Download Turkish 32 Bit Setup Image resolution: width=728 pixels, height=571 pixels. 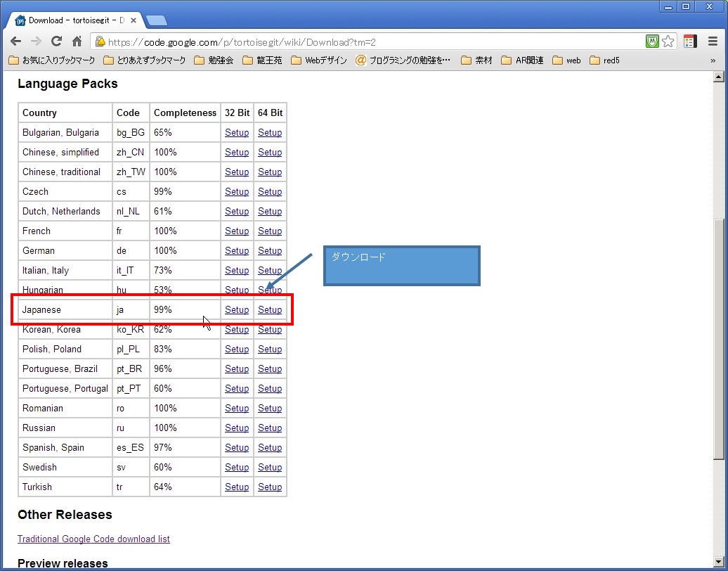point(237,487)
